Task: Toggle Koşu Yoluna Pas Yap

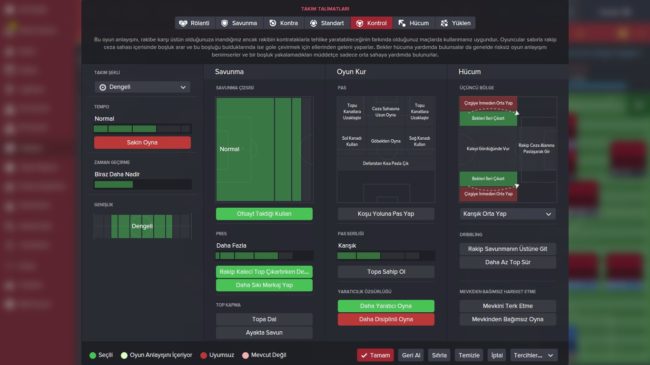Action: [386, 214]
